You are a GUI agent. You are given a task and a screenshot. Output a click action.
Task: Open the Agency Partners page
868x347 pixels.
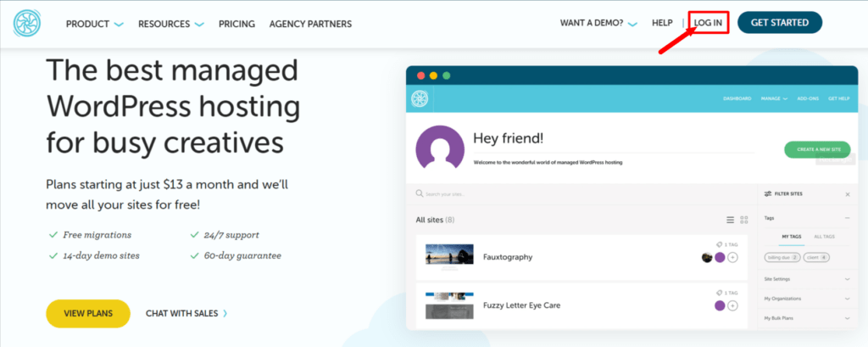point(310,24)
